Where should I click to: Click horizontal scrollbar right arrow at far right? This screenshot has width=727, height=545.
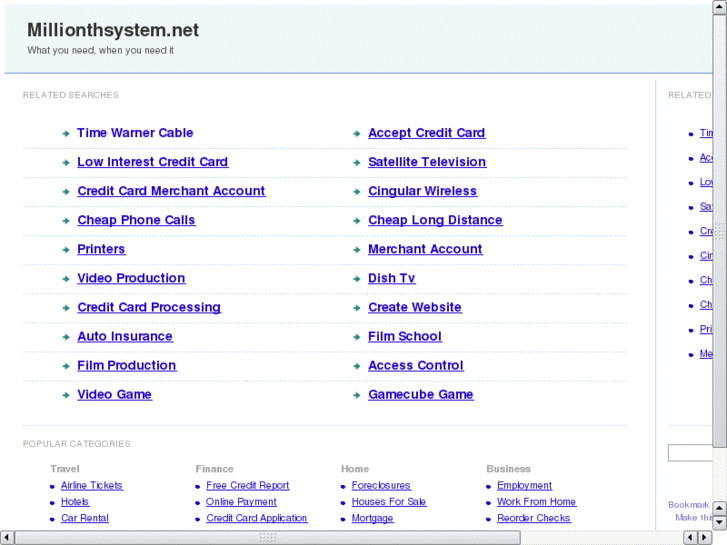point(705,538)
